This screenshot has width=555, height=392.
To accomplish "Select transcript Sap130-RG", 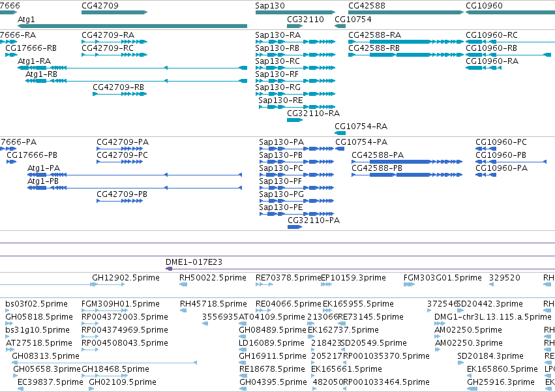I will click(278, 87).
